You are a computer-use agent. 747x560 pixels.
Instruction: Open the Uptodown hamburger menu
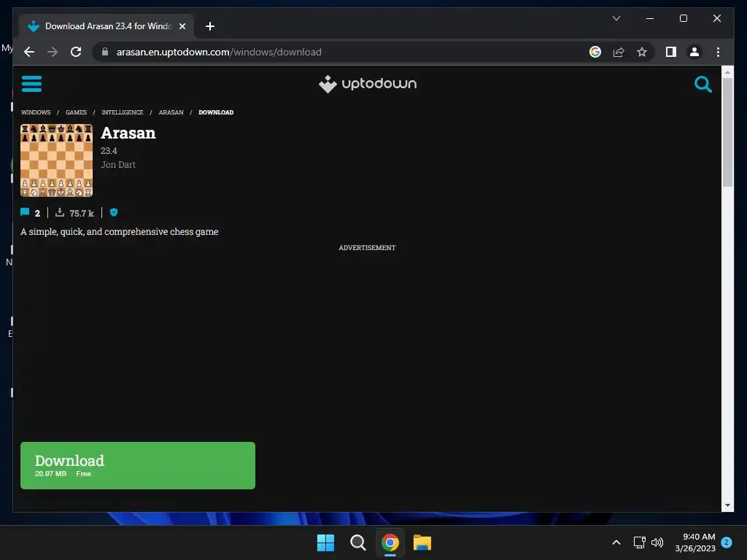coord(31,84)
